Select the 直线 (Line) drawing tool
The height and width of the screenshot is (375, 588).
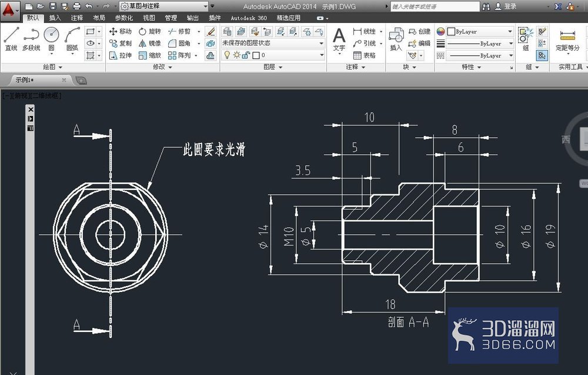tap(11, 39)
